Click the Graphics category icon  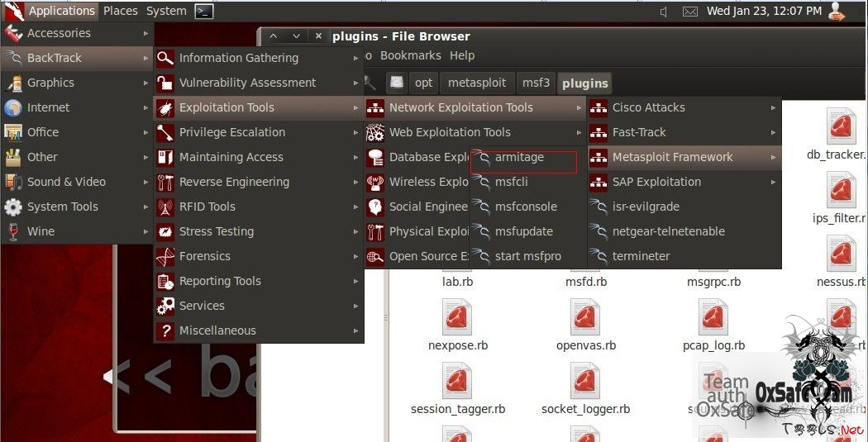tap(12, 83)
